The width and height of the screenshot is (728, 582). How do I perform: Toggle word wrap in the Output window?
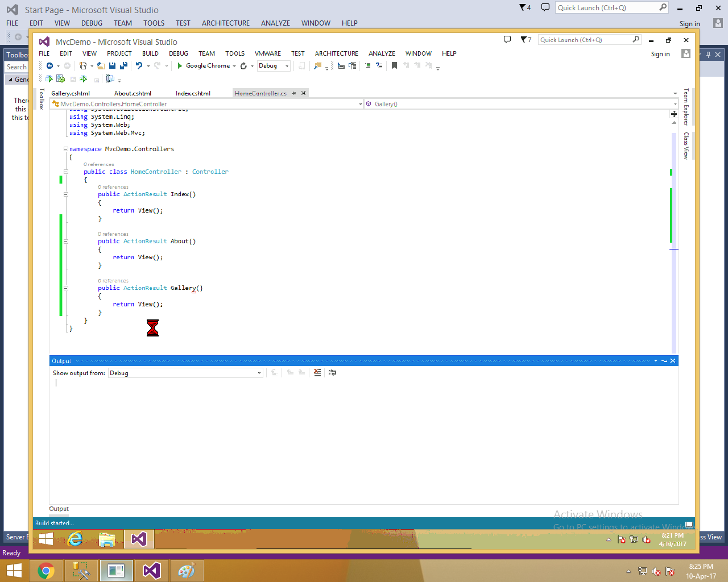(332, 372)
